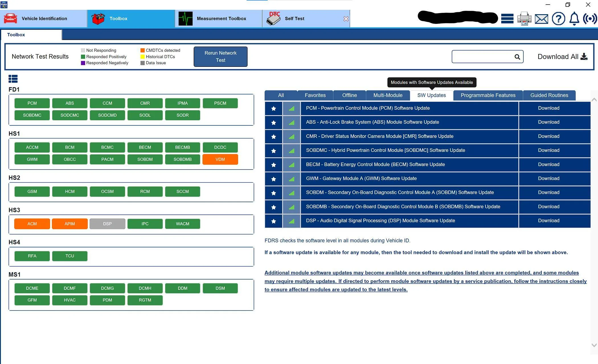Select the IPC module in HS3

tap(145, 224)
